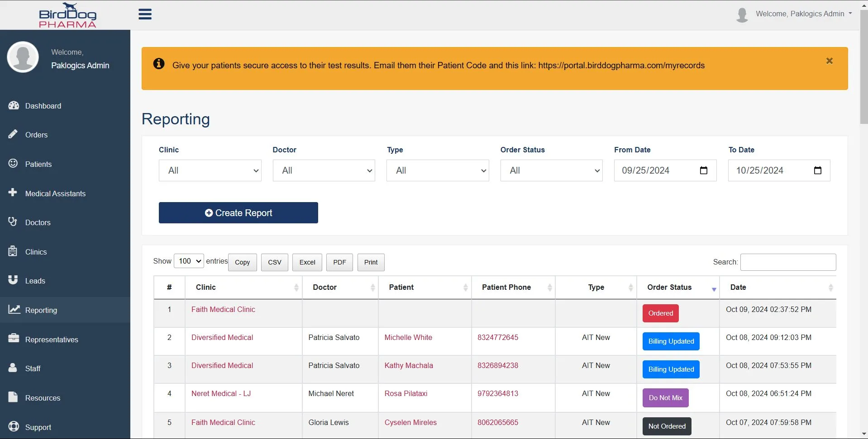Viewport: 868px width, 439px height.
Task: Click the Representatives briefcase icon
Action: (14, 338)
